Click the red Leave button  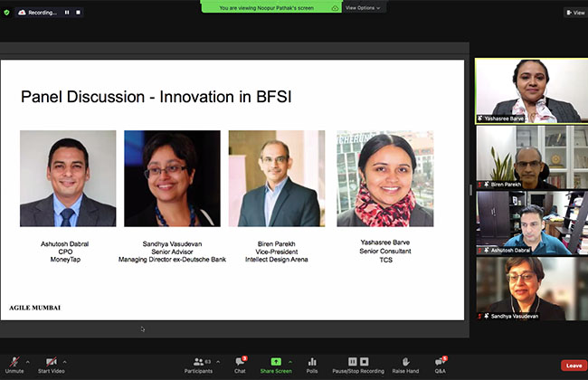(574, 366)
